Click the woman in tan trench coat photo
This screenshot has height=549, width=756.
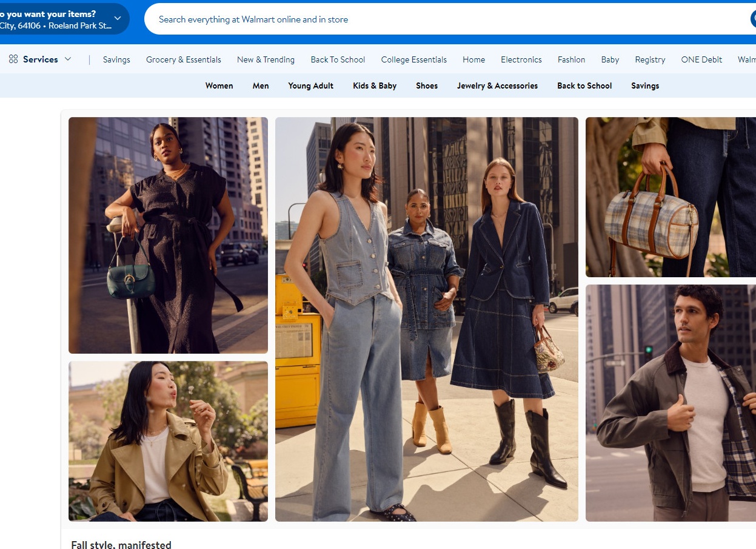coord(168,441)
